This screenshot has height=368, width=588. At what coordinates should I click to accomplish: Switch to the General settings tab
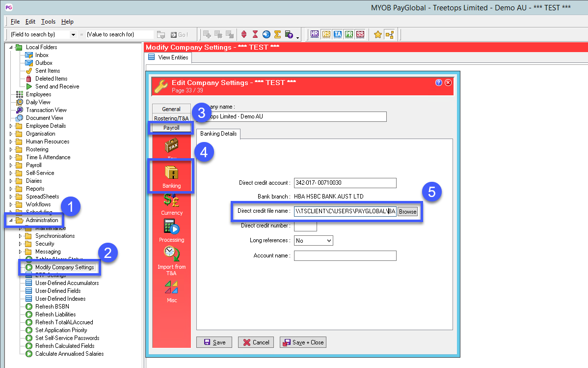pos(171,109)
